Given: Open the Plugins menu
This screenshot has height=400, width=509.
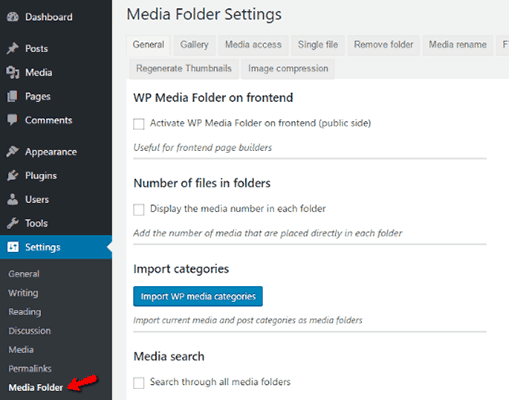Looking at the screenshot, I should click(x=41, y=176).
